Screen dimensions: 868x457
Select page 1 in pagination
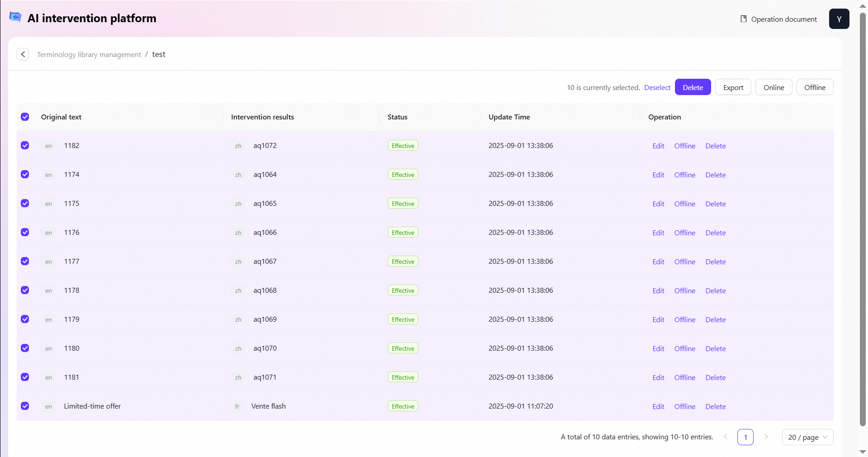pyautogui.click(x=745, y=437)
